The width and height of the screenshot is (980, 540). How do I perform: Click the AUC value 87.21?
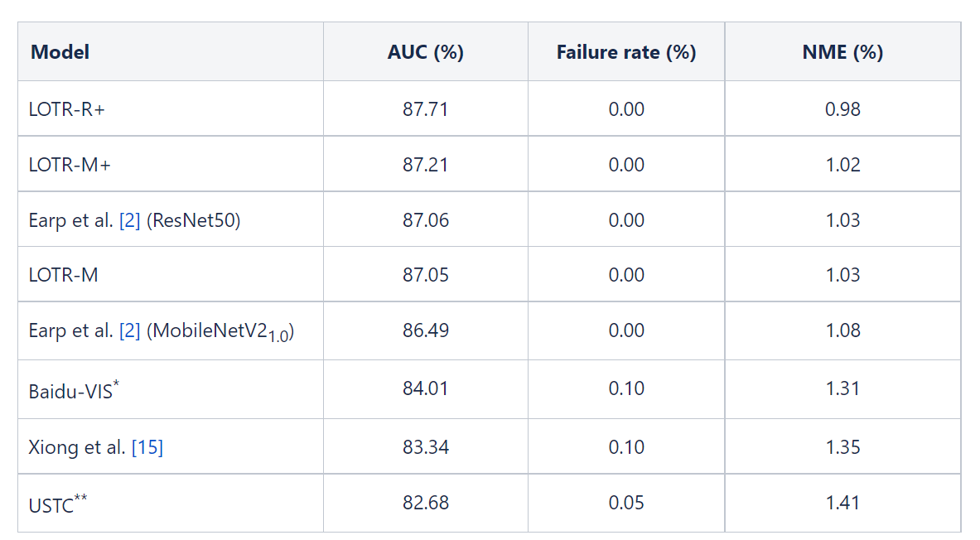coord(425,165)
